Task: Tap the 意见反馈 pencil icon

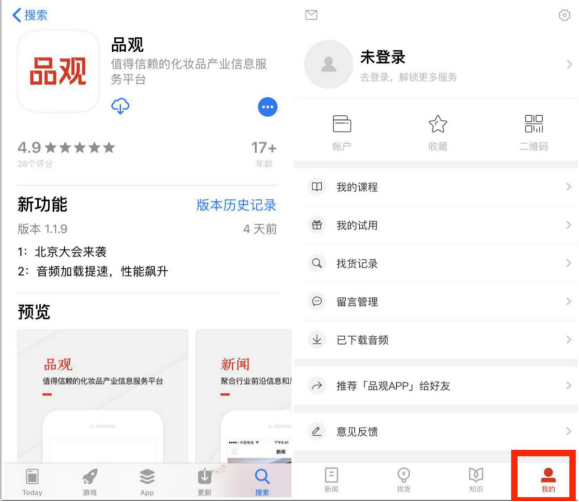Action: coord(317,431)
